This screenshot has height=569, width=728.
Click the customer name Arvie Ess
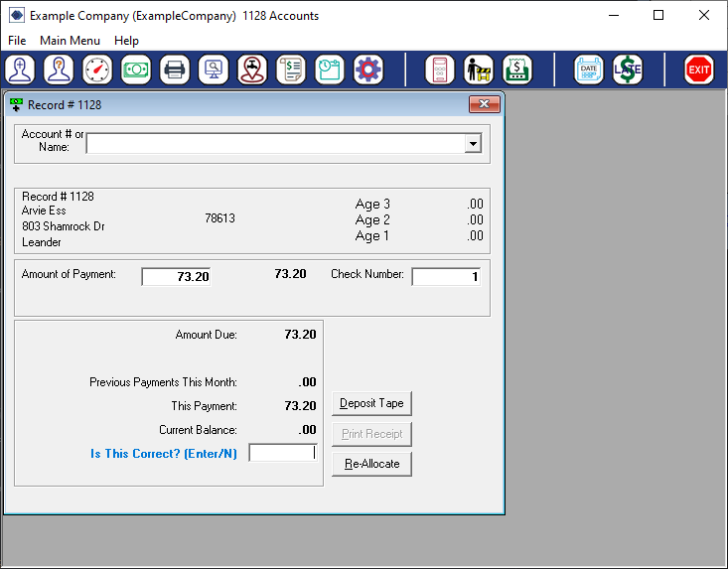(x=44, y=211)
